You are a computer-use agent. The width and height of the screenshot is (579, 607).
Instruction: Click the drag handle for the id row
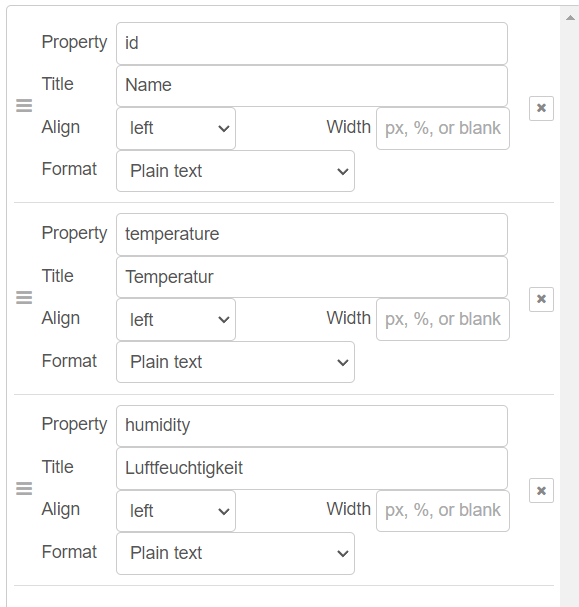[24, 105]
